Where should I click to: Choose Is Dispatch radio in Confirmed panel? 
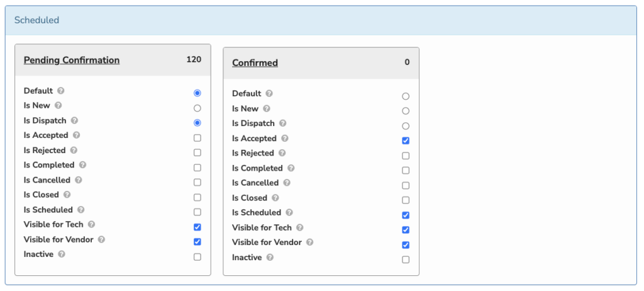(406, 126)
